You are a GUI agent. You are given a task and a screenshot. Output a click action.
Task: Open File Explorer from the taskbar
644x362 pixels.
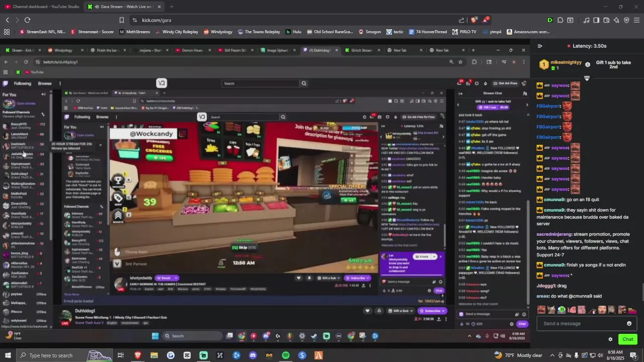pyautogui.click(x=154, y=355)
